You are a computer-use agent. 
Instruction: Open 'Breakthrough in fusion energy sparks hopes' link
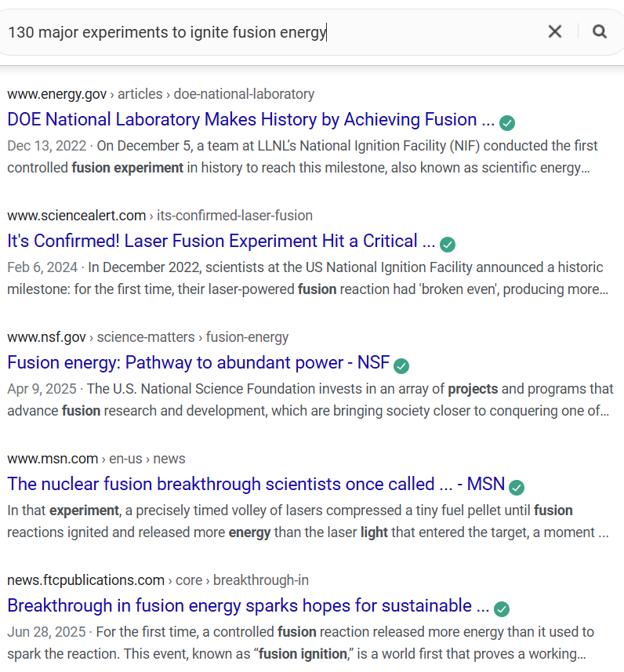[x=248, y=606]
